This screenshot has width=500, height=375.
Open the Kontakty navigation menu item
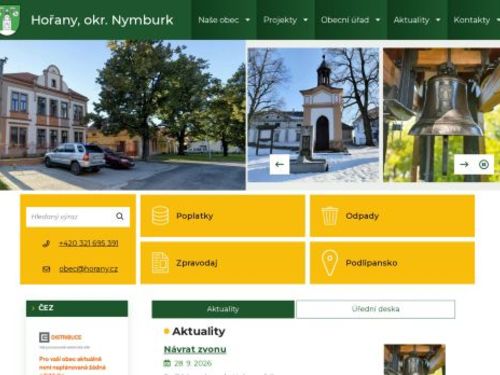[474, 20]
